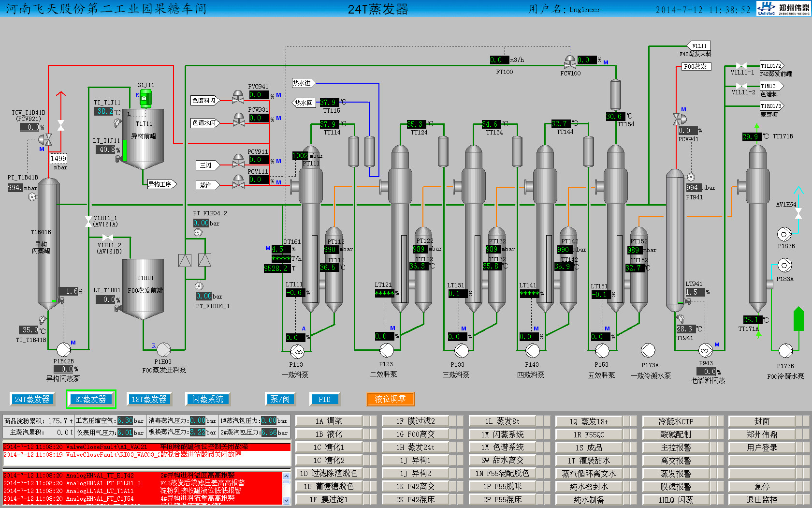Click the 9528.2 T totalizer reading
This screenshot has height=508, width=812.
click(x=276, y=268)
